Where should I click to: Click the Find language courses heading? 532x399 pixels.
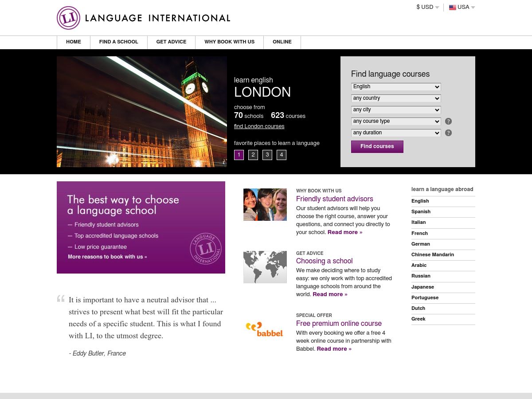[x=390, y=74]
